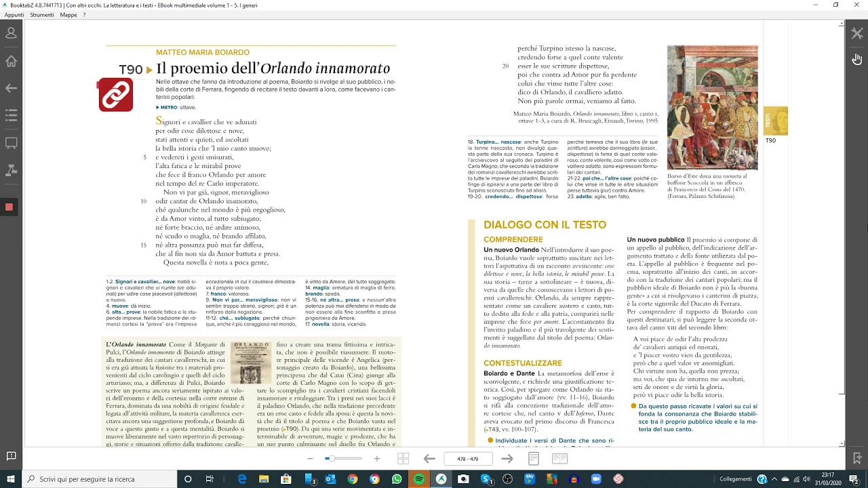Viewport: 868px width, 488px height.
Task: Click the title Il proemio dell'Orlando innamorato
Action: pos(273,68)
